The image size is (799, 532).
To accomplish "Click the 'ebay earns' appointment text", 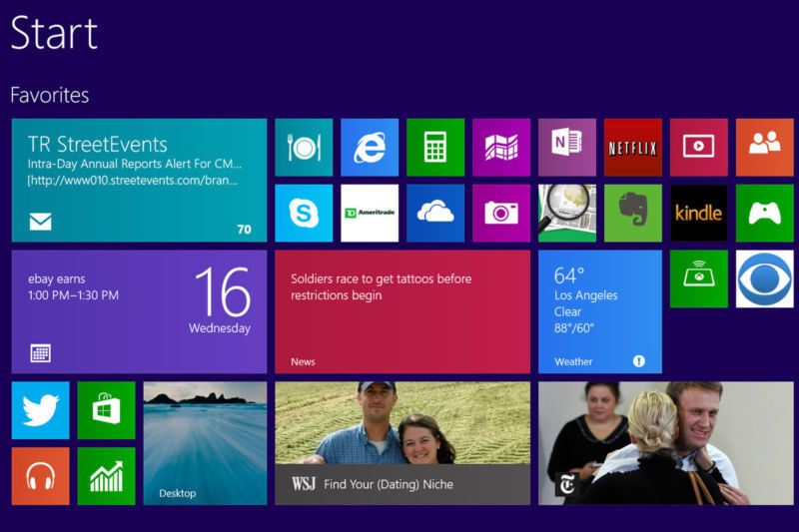I will [57, 279].
